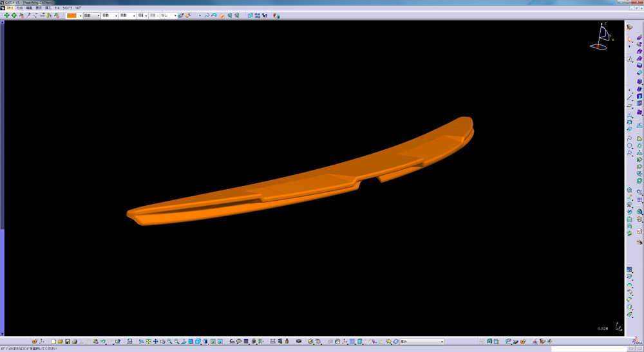The width and height of the screenshot is (644, 352).
Task: Click the speech-bubble comment icon in bottom toolbar
Action: tap(239, 341)
